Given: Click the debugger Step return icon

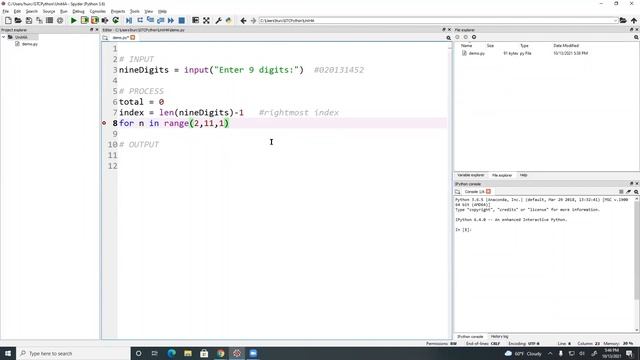Looking at the screenshot, I should pos(160,20).
